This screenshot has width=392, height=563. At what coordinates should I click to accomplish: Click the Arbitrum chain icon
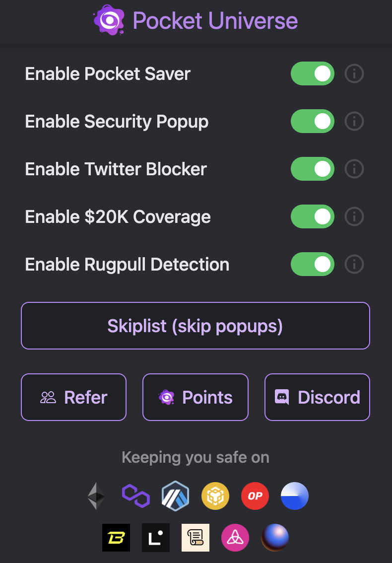click(176, 495)
